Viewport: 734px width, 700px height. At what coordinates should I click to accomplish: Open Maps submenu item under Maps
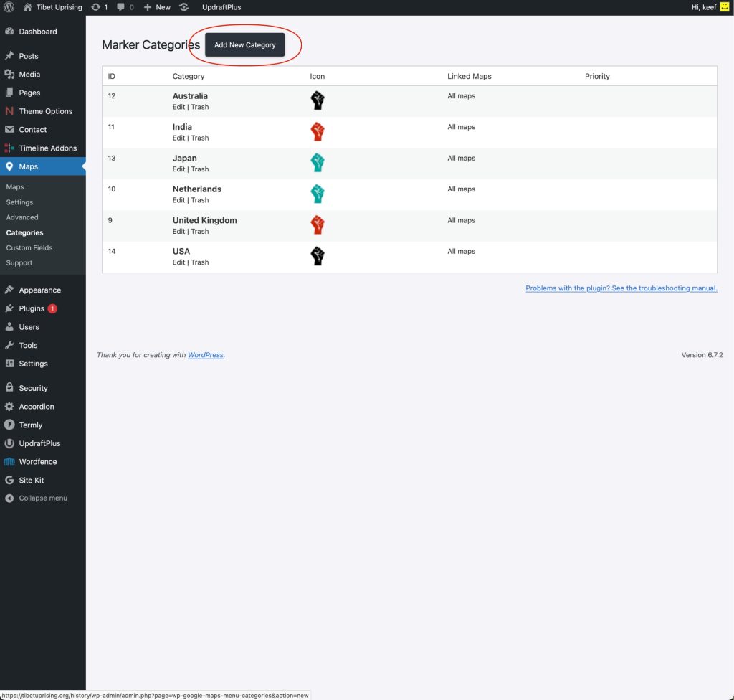point(15,186)
